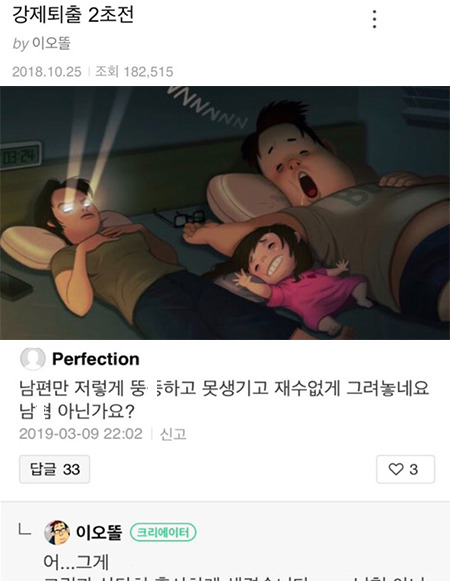Toggle like count button showing 3
This screenshot has width=450, height=581.
pyautogui.click(x=406, y=469)
